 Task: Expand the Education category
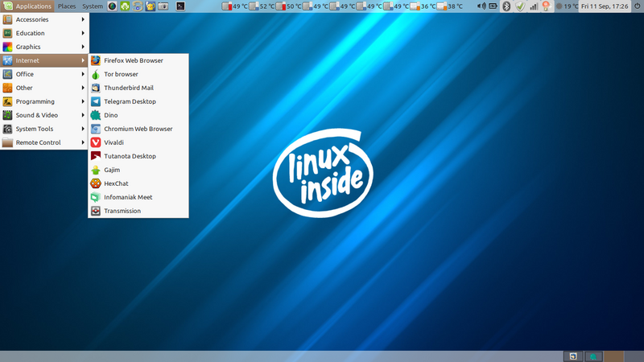point(44,33)
